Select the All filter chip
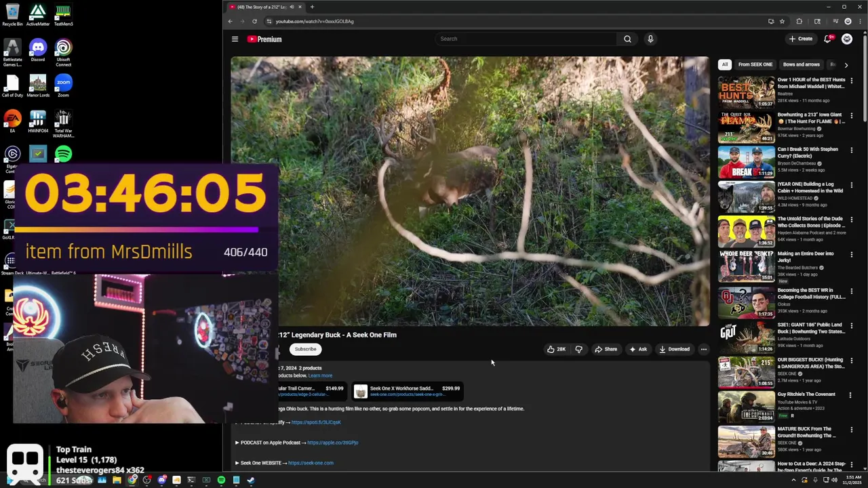 click(x=724, y=64)
